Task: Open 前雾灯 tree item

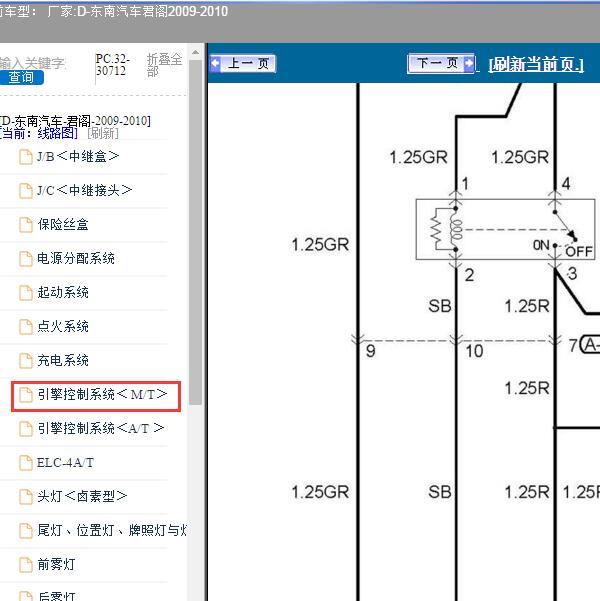Action: tap(56, 565)
